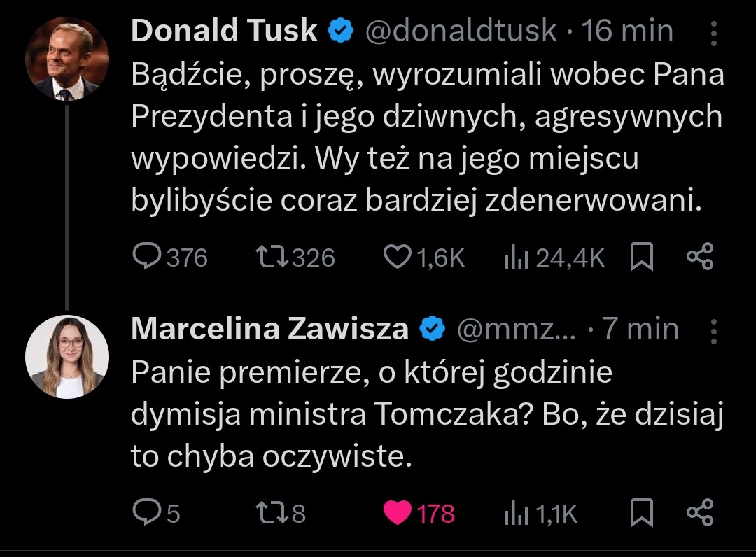This screenshot has height=557, width=756.
Task: Share Donald Tusk's tweet
Action: [700, 258]
